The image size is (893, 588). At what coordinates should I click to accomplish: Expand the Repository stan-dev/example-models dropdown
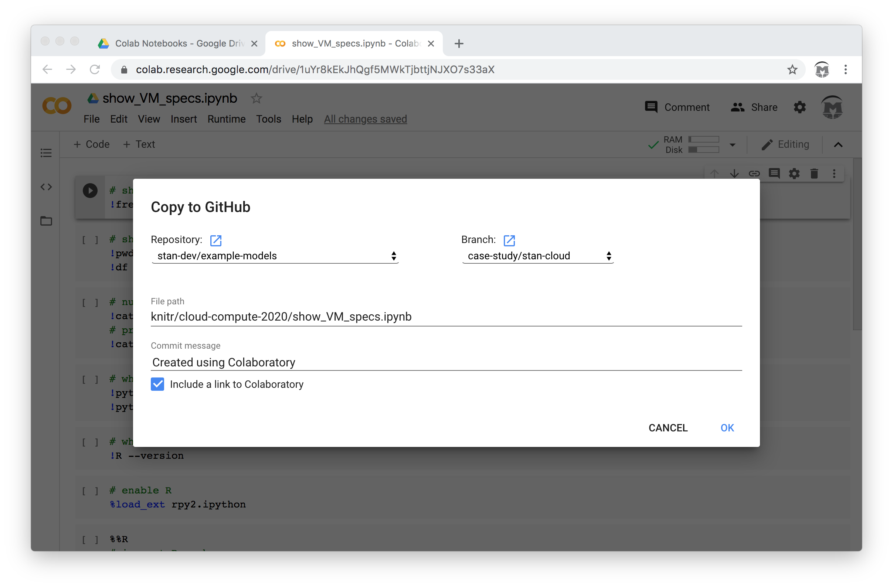coord(275,256)
